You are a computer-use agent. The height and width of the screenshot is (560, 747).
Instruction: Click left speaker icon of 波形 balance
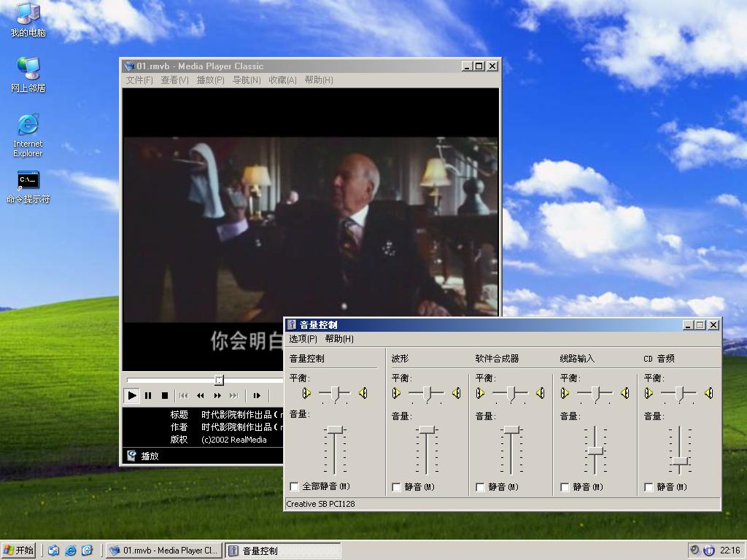point(396,393)
